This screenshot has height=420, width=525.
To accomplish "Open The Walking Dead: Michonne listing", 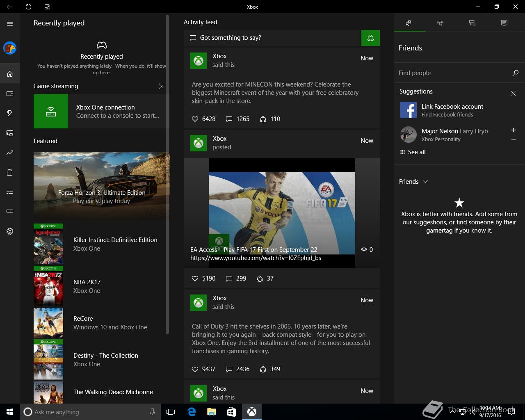I will [x=101, y=393].
